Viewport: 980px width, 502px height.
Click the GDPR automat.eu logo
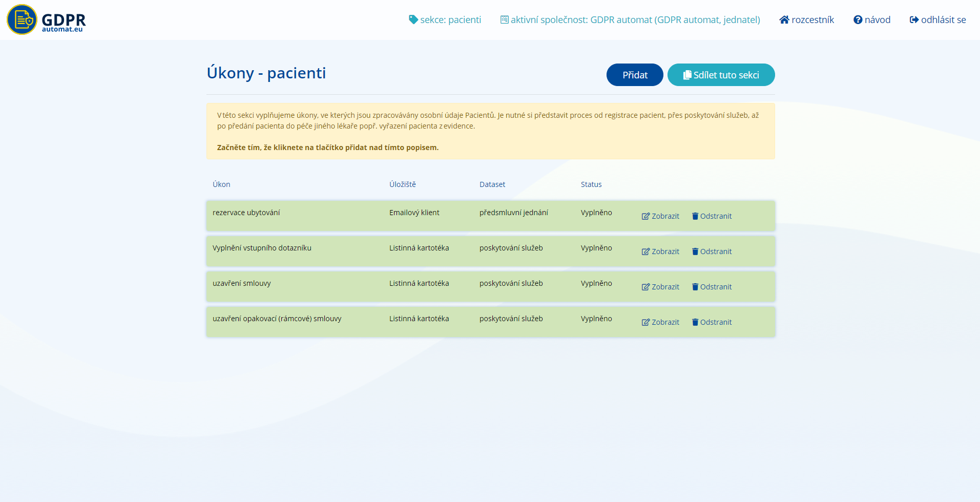tap(46, 19)
